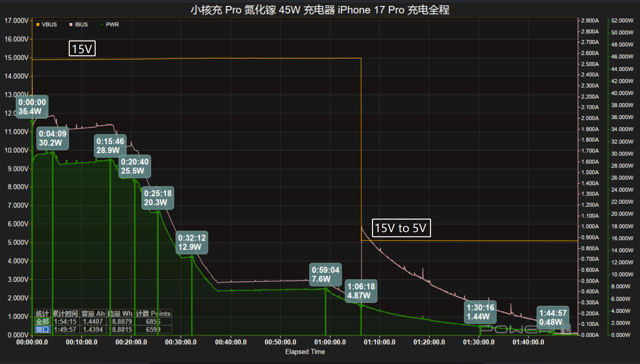Click the 计数 Points column header
640x364 pixels.
(153, 313)
